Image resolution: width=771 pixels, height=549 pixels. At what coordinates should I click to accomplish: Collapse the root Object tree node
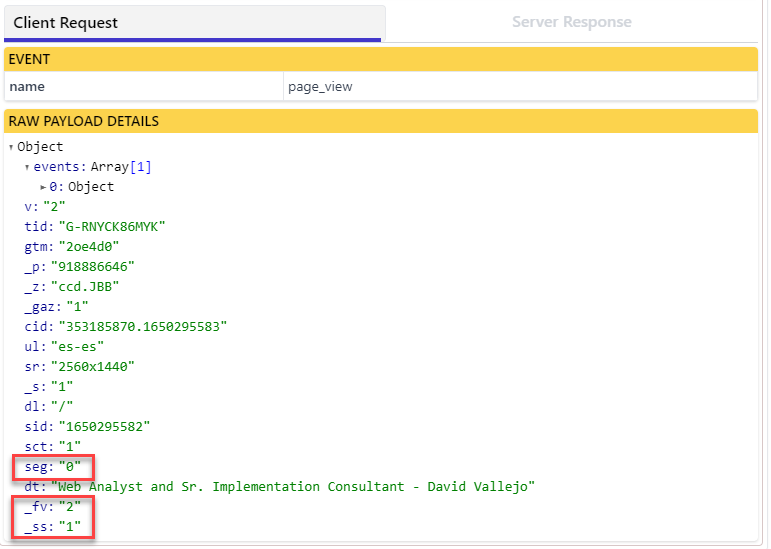pos(11,147)
